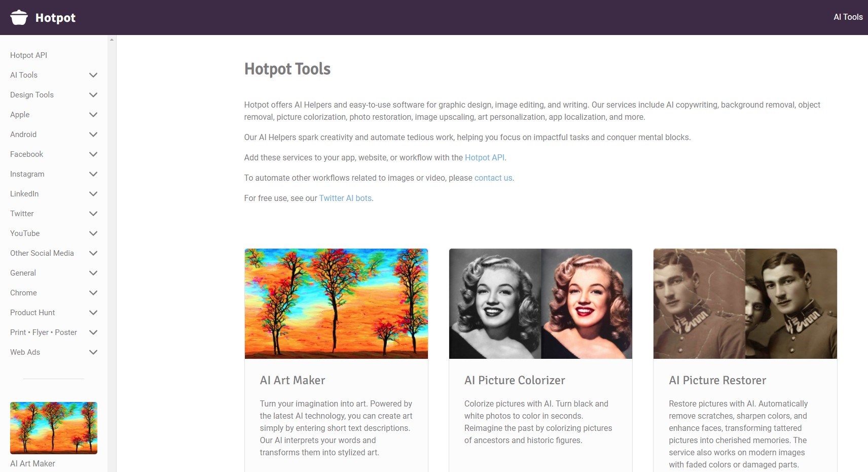Screen dimensions: 868x472
Task: Follow the contact us link
Action: coord(493,178)
